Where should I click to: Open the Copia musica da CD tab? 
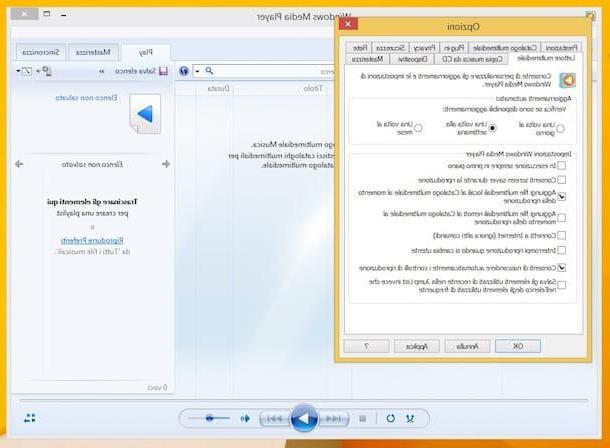[472, 59]
